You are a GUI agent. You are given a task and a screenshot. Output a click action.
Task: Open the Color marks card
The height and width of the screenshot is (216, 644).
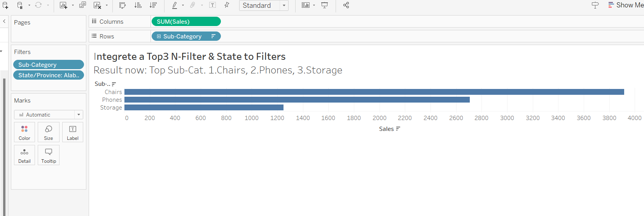click(24, 132)
